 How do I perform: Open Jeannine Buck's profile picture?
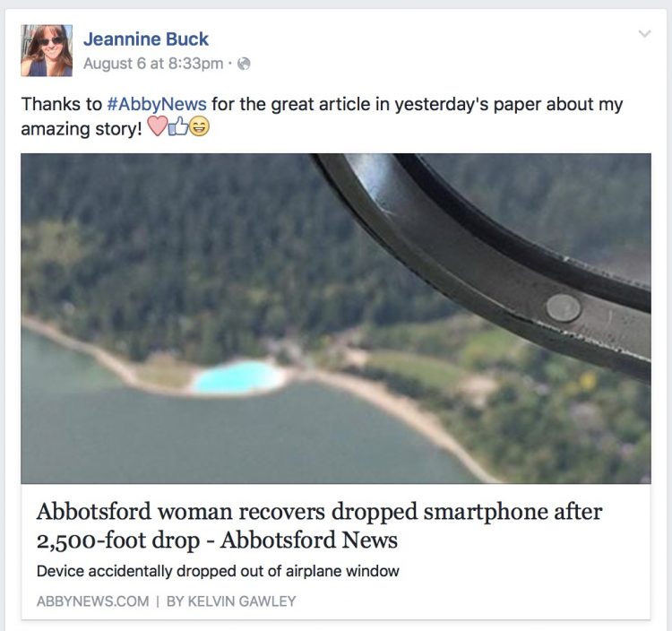tap(47, 50)
